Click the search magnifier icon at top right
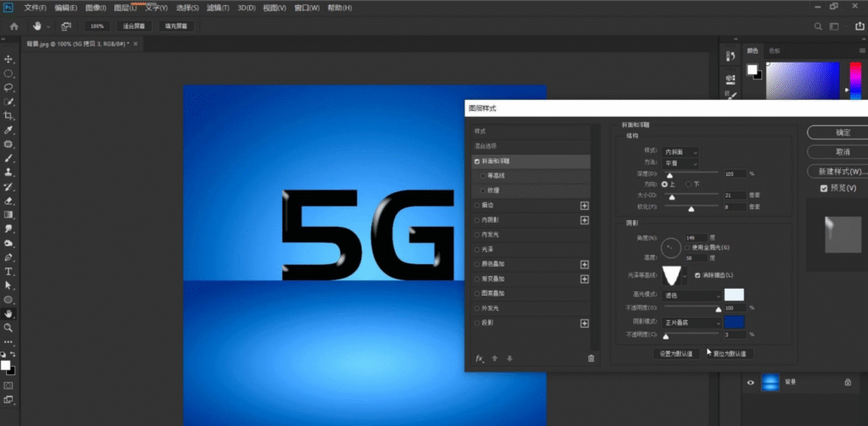 coord(818,26)
